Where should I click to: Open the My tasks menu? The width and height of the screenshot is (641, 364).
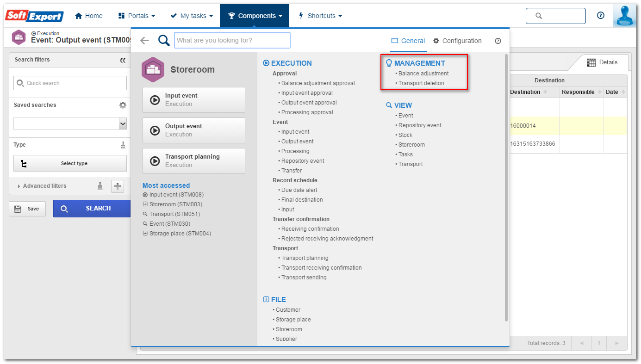click(x=192, y=16)
